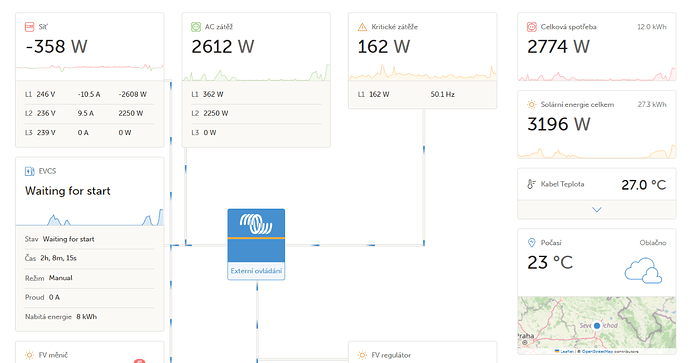Click the Síť grid icon

click(29, 27)
